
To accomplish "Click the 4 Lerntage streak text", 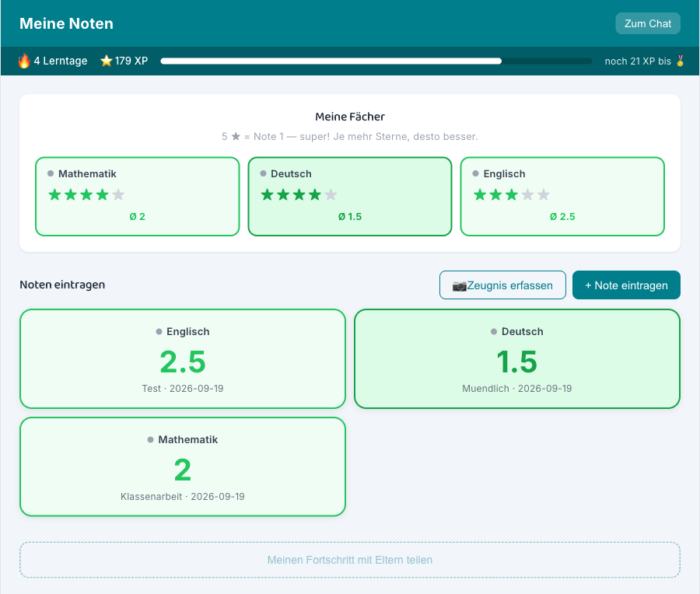I will point(61,61).
